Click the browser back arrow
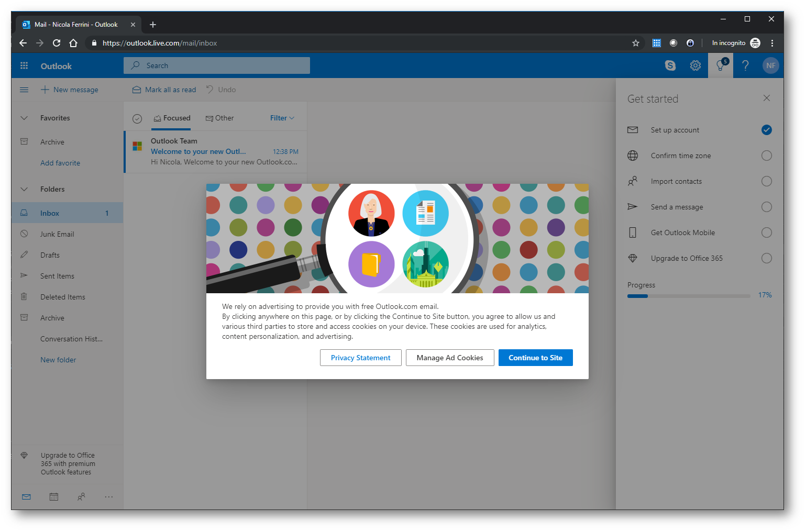The height and width of the screenshot is (532, 806). (23, 43)
